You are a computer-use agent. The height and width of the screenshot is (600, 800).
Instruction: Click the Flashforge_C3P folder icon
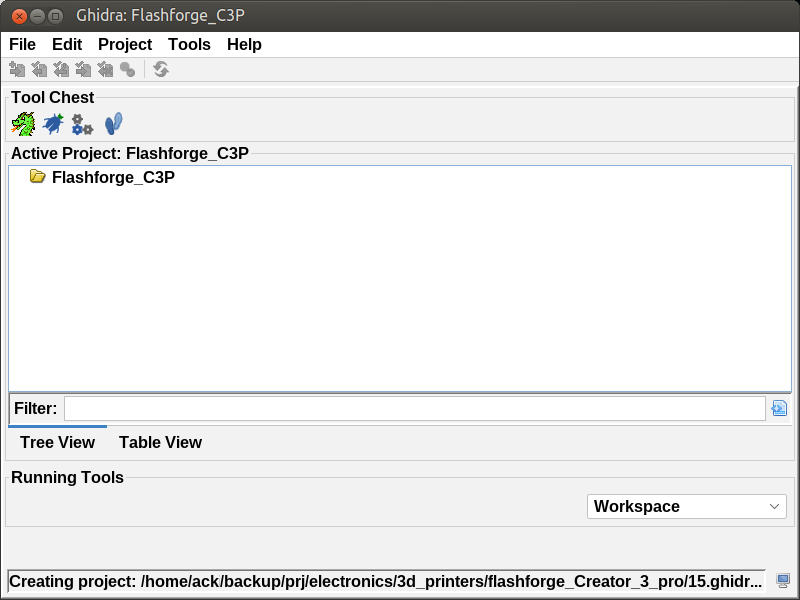(37, 177)
